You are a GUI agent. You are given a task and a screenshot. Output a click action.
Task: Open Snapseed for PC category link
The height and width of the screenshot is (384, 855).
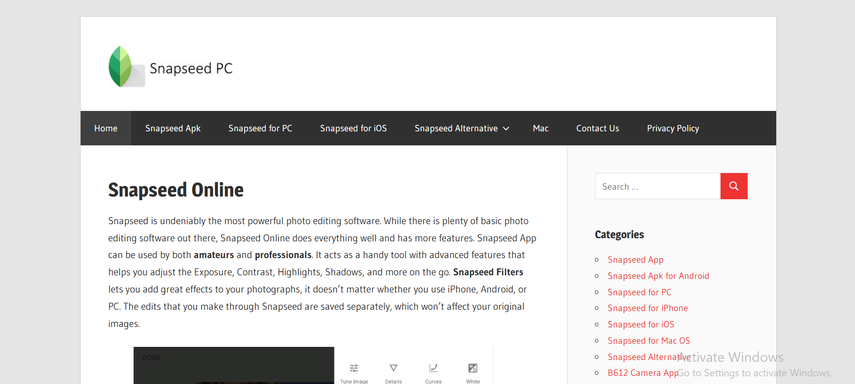[639, 292]
